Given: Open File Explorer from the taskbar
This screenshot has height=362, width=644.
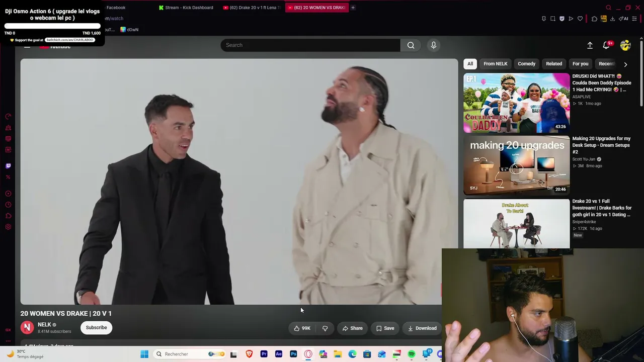Looking at the screenshot, I should (x=338, y=354).
